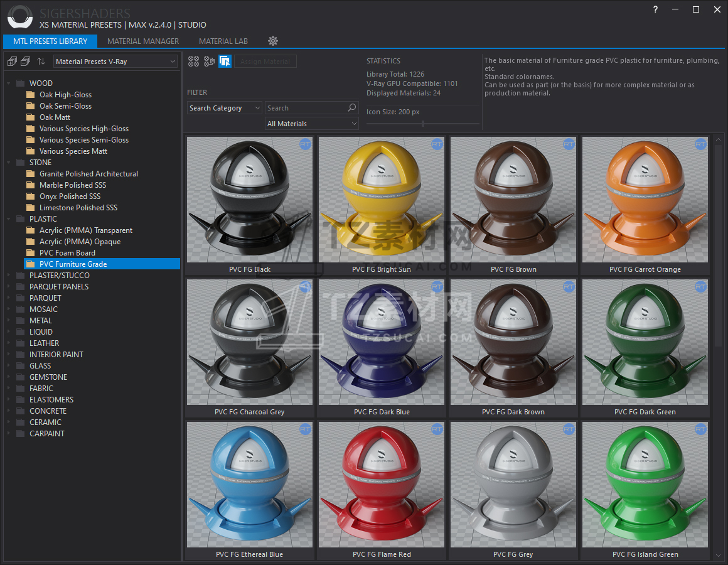Screen dimensions: 728x565
Task: Click the collapse all categories icon
Action: [26, 62]
